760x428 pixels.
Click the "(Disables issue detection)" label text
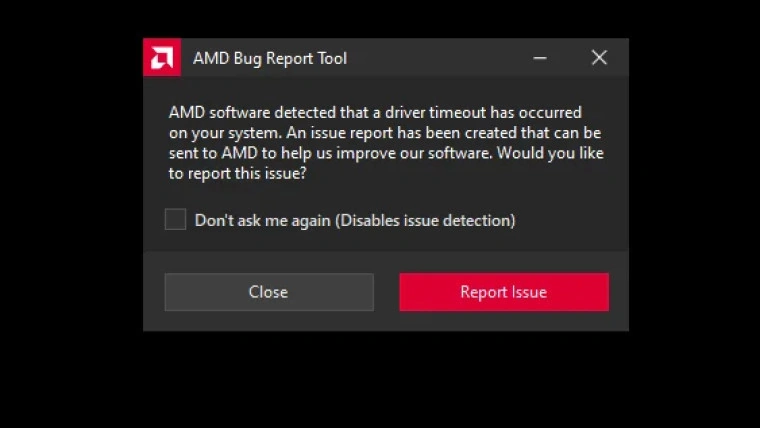coord(426,220)
